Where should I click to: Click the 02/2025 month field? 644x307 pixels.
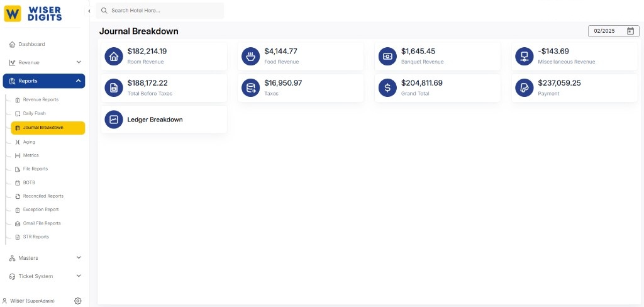point(614,31)
